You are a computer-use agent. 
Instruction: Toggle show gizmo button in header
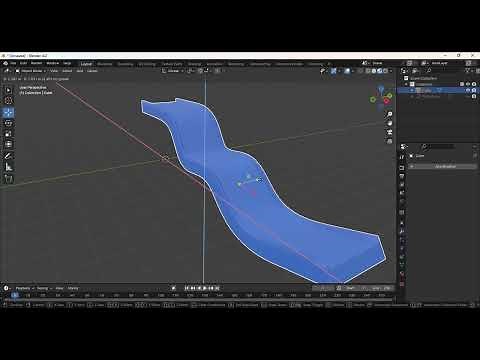(x=334, y=71)
